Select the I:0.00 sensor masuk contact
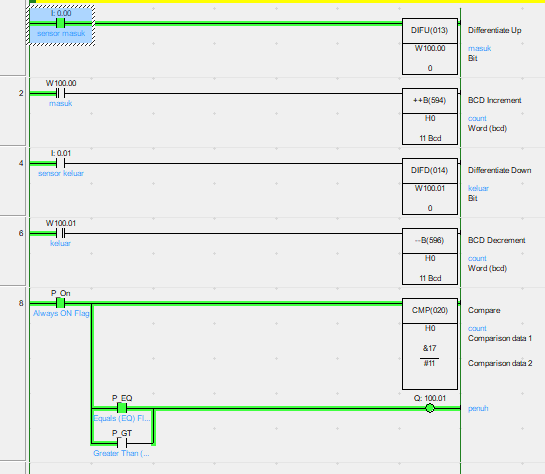The height and width of the screenshot is (474, 545). click(x=60, y=23)
